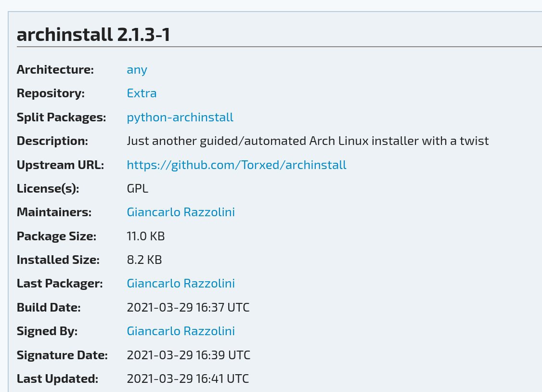The image size is (542, 392).
Task: Open Giancarlo Razzolini link under Last Packager
Action: tap(181, 284)
